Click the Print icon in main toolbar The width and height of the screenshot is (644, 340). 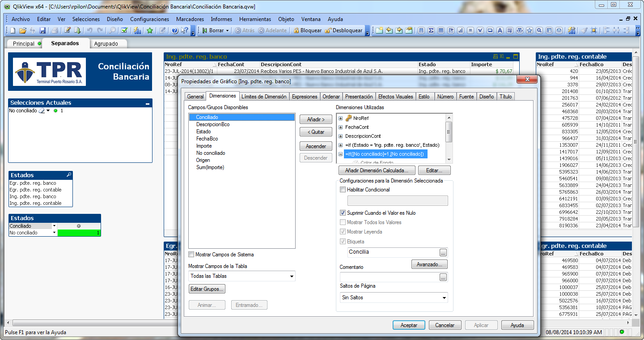55,30
